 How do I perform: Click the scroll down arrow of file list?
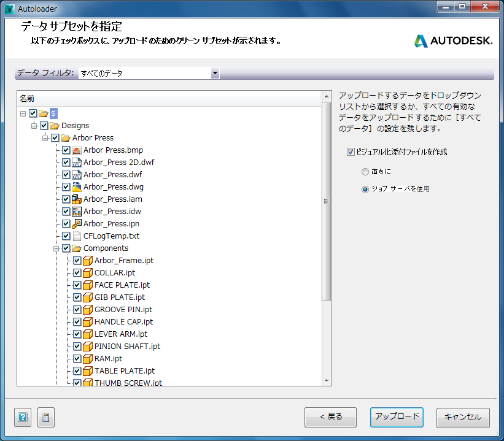tap(327, 381)
